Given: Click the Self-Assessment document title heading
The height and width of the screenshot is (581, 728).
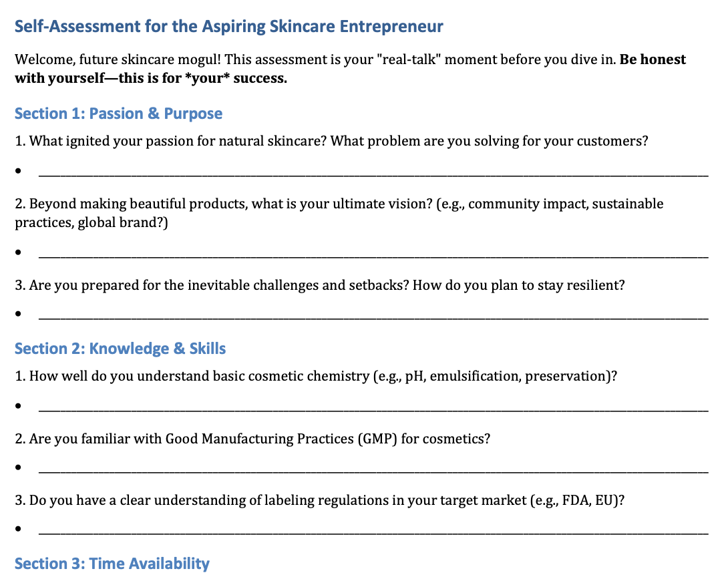Looking at the screenshot, I should [x=229, y=27].
